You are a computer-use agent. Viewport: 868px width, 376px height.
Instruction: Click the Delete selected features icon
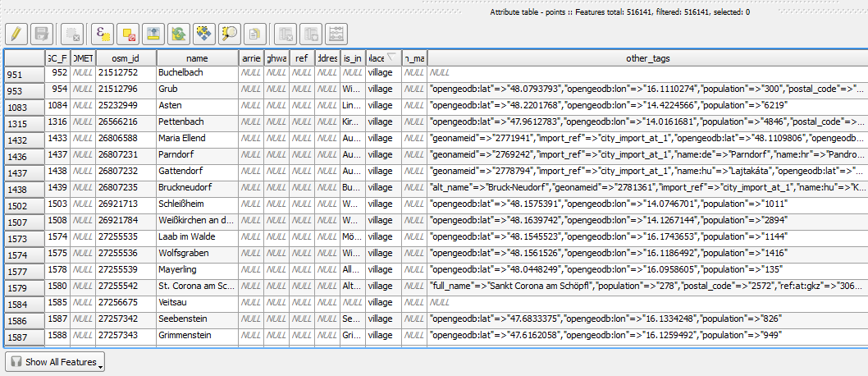click(x=73, y=34)
